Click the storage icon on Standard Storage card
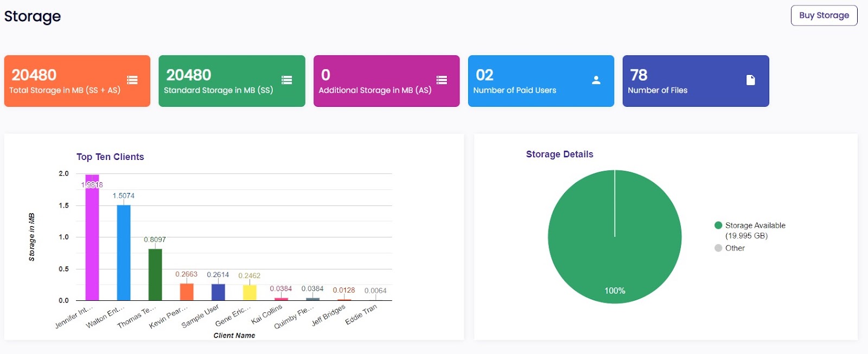This screenshot has width=868, height=354. click(x=287, y=80)
